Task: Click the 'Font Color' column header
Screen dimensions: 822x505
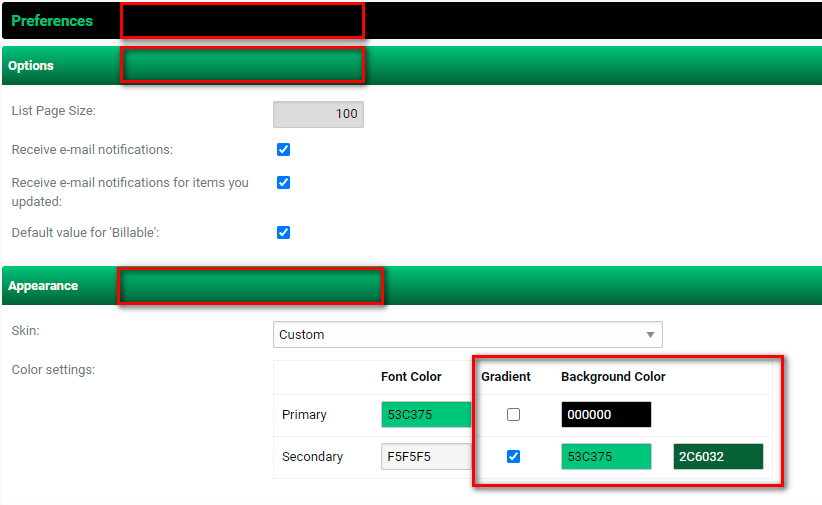Action: (411, 377)
